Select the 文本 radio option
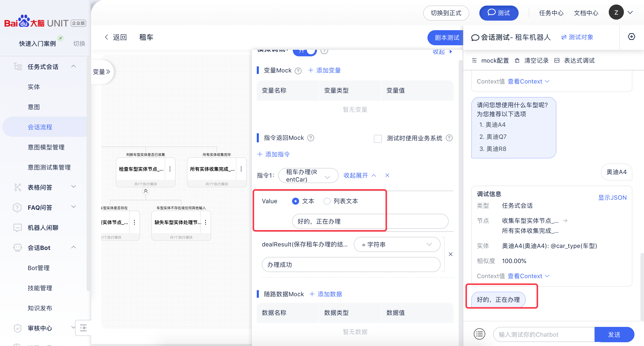 (x=296, y=201)
